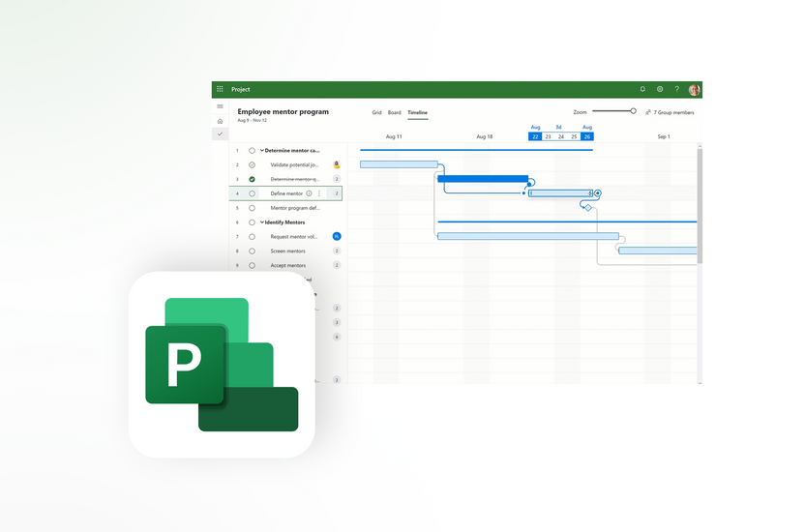Mark Validate potential jobs task complete
The image size is (805, 532).
click(252, 165)
